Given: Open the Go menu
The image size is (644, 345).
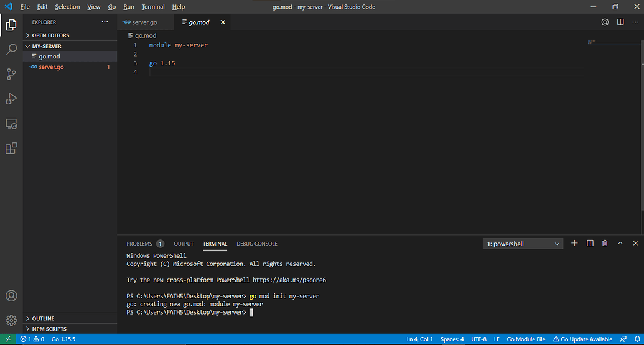Looking at the screenshot, I should point(112,7).
